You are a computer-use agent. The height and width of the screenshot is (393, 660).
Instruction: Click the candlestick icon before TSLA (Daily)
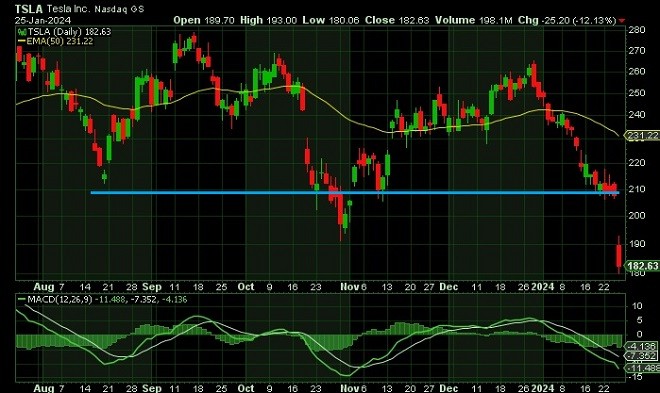(22, 32)
